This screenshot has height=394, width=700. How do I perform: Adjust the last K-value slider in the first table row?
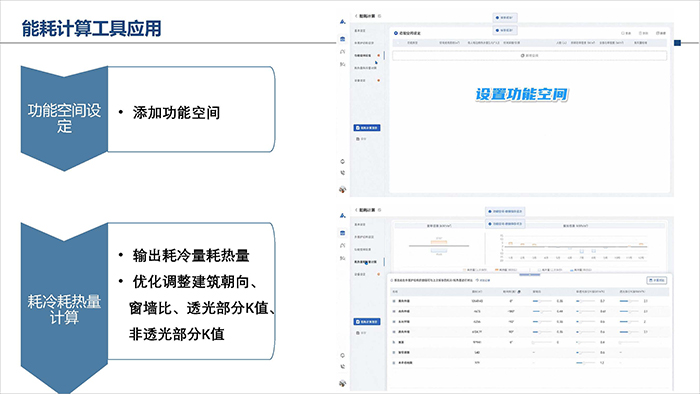(x=629, y=301)
